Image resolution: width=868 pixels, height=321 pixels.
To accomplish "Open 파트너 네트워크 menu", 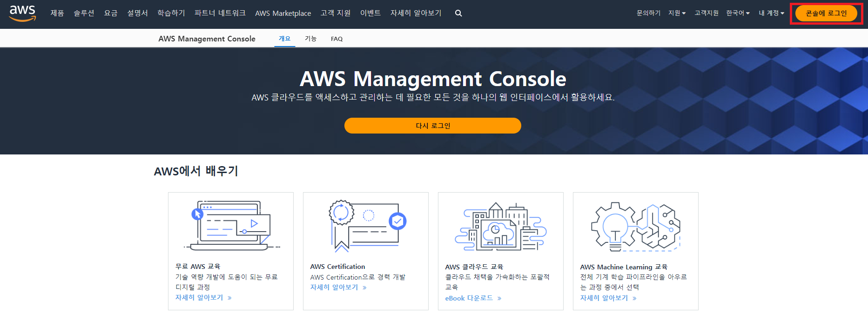I will [220, 13].
